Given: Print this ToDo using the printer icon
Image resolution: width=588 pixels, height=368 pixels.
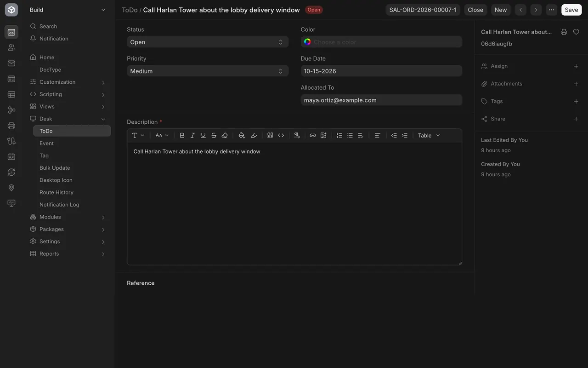Looking at the screenshot, I should pyautogui.click(x=564, y=32).
